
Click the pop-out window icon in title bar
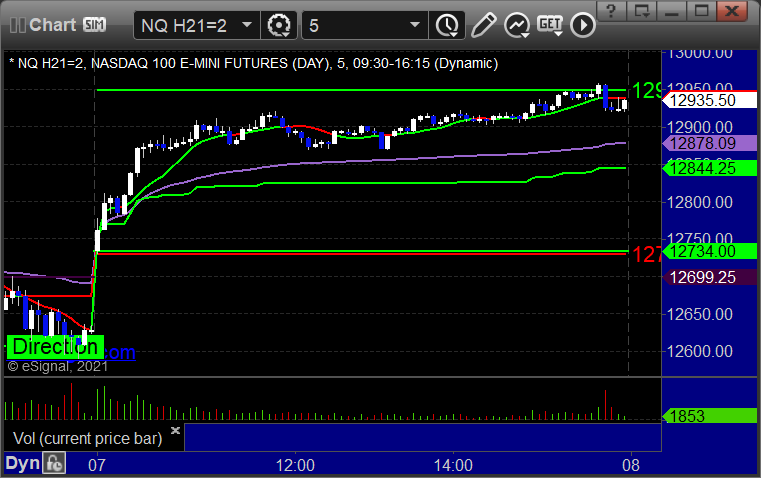pyautogui.click(x=643, y=11)
